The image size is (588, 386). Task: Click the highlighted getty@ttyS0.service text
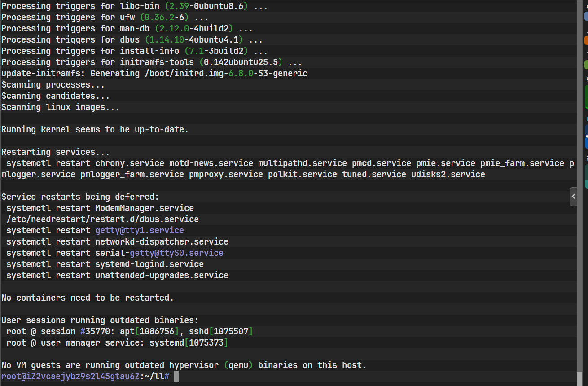tap(176, 253)
